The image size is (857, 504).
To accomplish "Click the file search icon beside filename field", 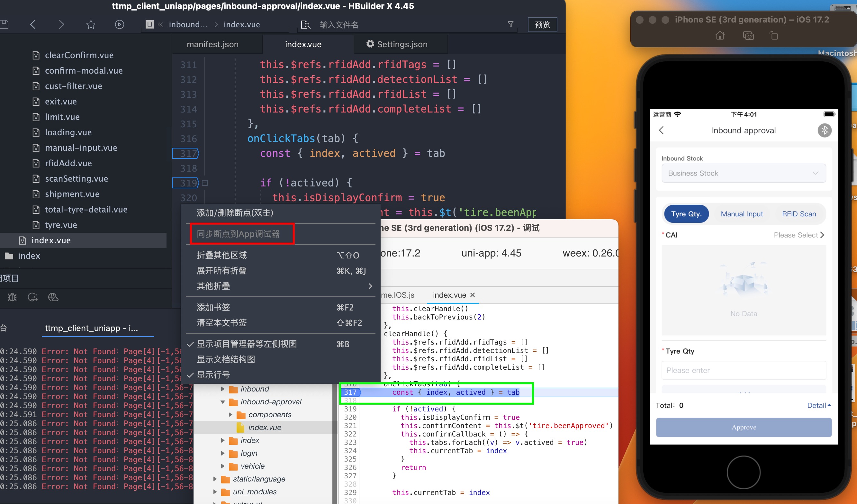I will tap(305, 25).
